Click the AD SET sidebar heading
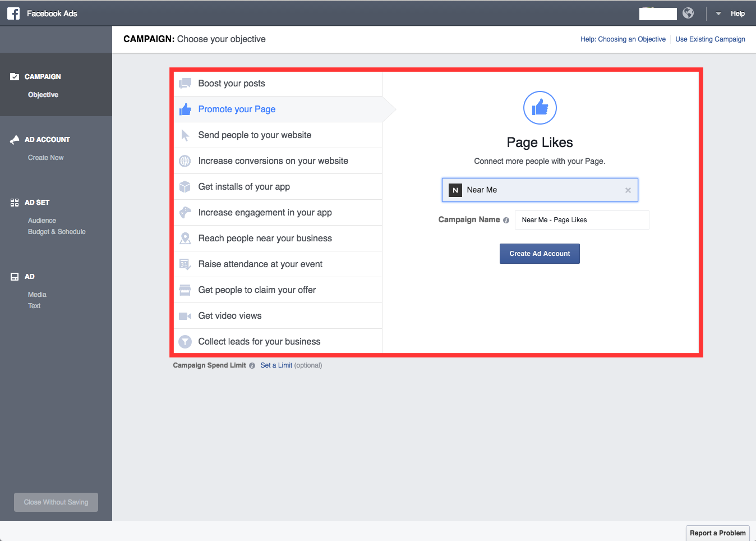 click(x=37, y=203)
